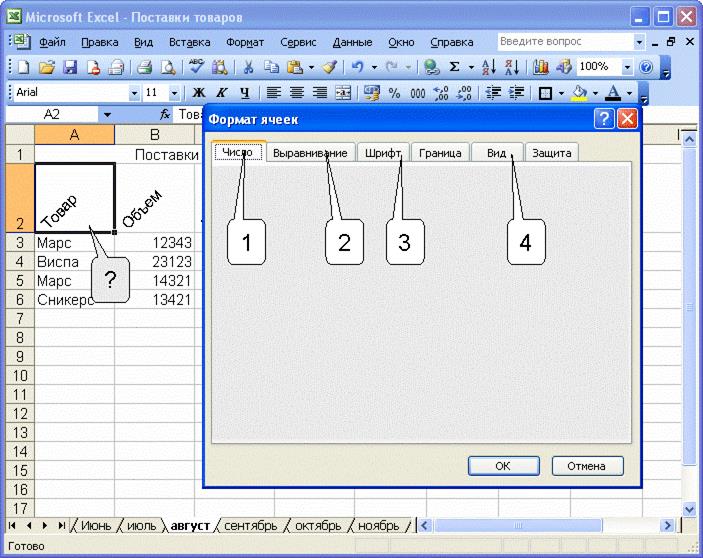Switch to the Выравнивание tab
703x558 pixels.
(311, 153)
